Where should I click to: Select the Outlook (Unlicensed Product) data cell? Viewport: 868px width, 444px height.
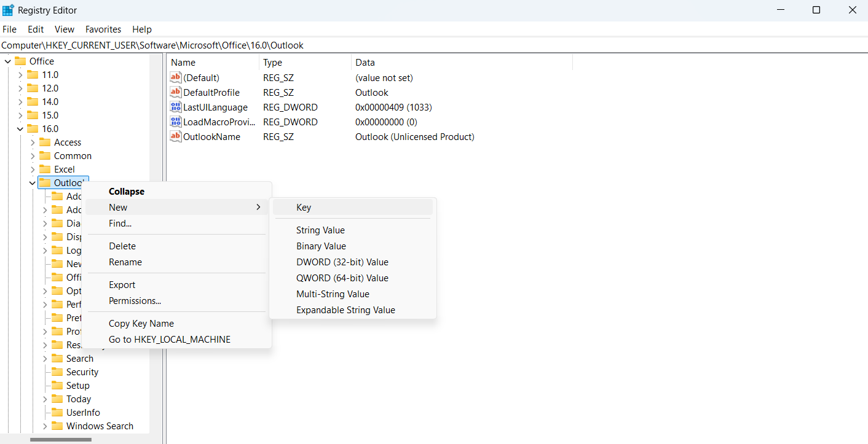[x=415, y=137]
